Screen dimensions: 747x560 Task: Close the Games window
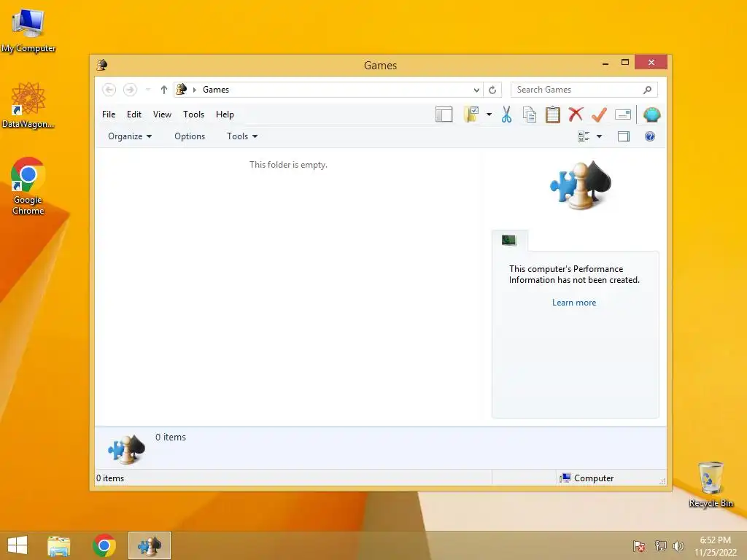[x=651, y=63]
